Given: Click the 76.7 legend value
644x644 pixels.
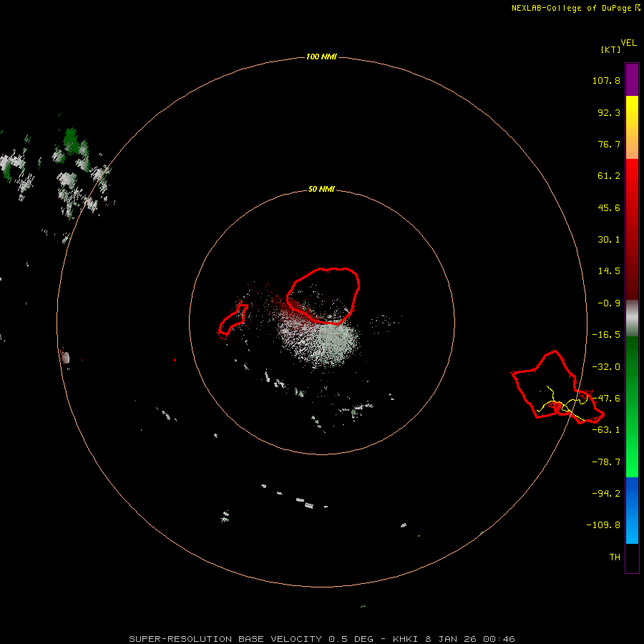Looking at the screenshot, I should tap(609, 144).
